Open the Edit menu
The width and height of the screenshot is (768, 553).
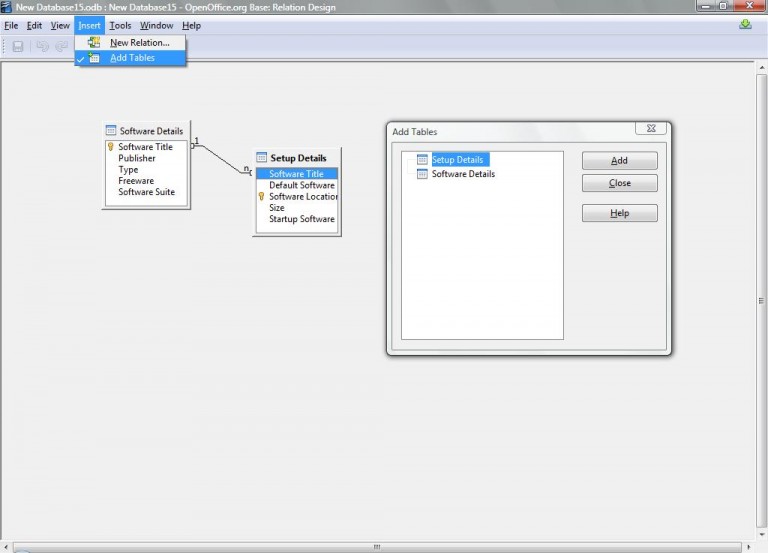(x=34, y=25)
